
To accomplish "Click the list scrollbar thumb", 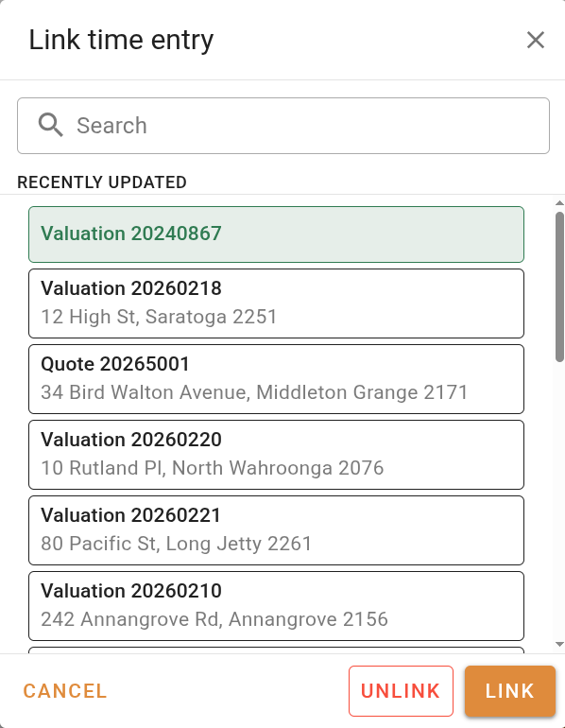I will coord(559,286).
